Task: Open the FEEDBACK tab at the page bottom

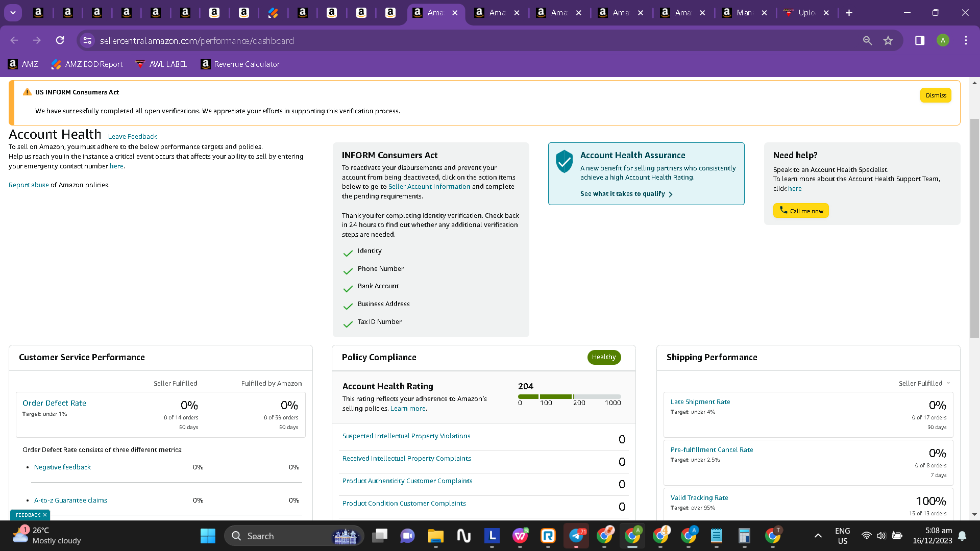Action: [x=28, y=515]
